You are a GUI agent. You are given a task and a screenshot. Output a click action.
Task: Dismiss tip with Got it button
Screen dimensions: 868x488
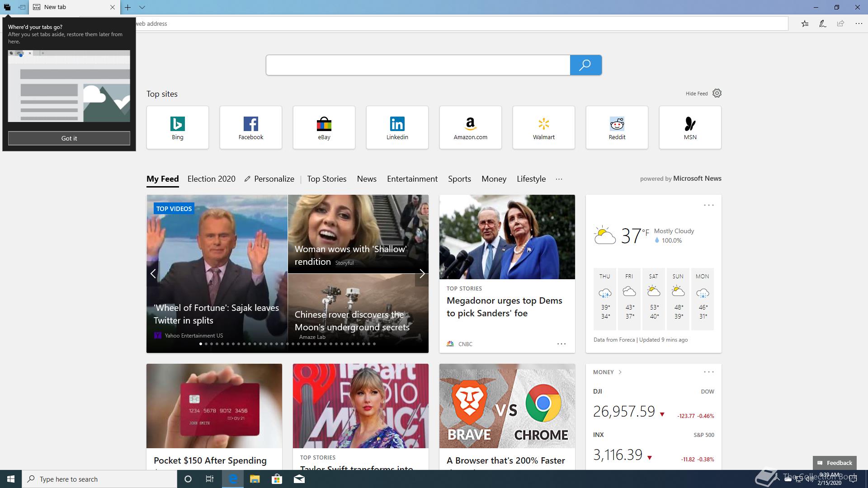click(x=69, y=138)
